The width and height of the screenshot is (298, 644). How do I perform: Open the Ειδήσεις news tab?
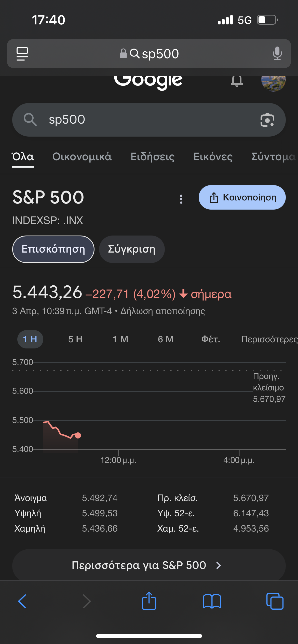point(153,157)
